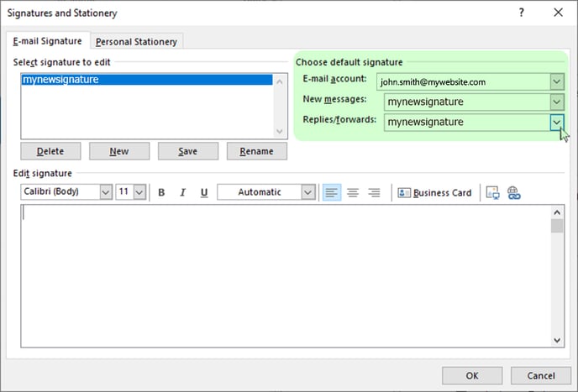Align signature text right
Image resolution: width=578 pixels, height=392 pixels.
tap(374, 192)
